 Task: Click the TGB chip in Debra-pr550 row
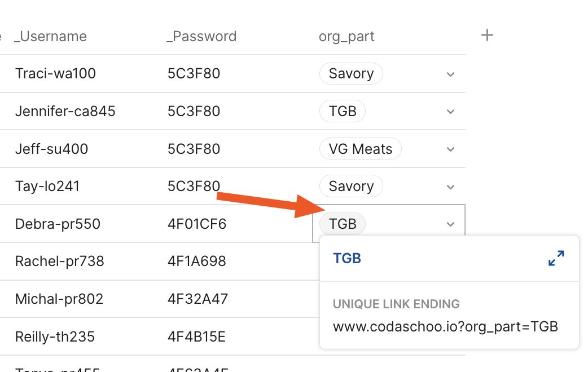343,224
